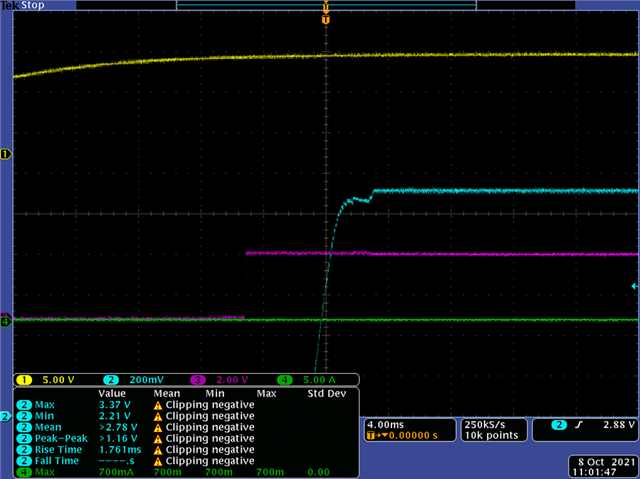Click the >2.78 V Mean value
Image resolution: width=640 pixels, height=479 pixels.
click(118, 427)
